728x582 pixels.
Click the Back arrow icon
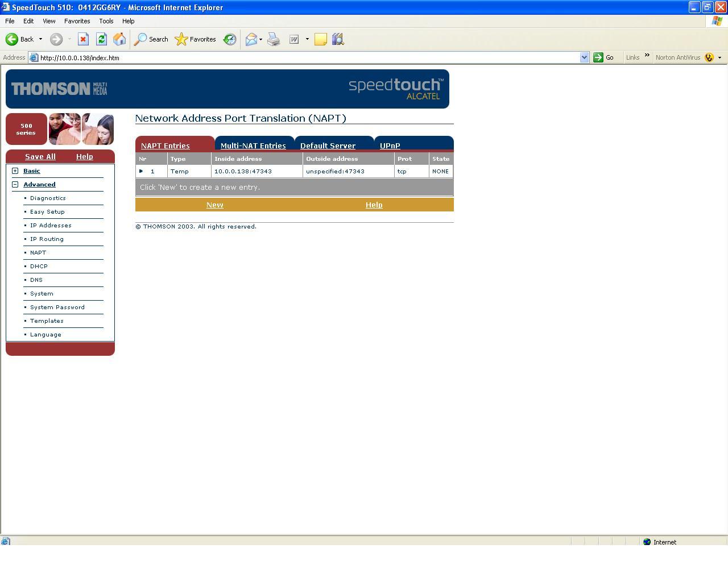pyautogui.click(x=12, y=39)
